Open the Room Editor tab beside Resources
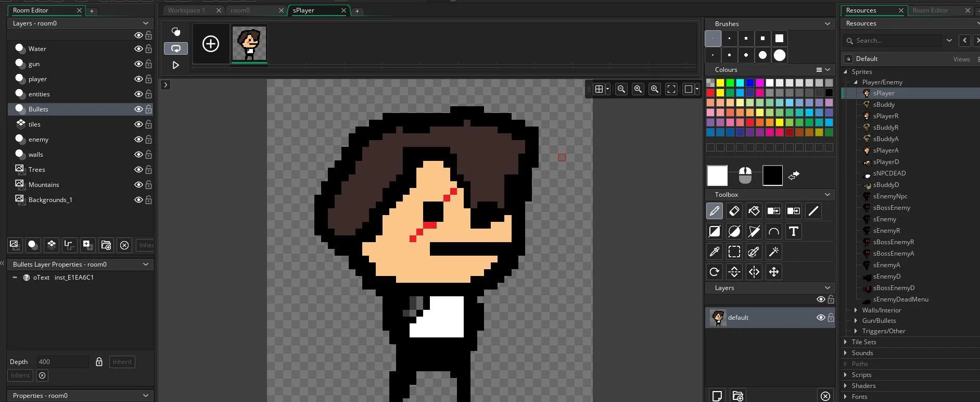Image resolution: width=980 pixels, height=402 pixels. coord(930,10)
